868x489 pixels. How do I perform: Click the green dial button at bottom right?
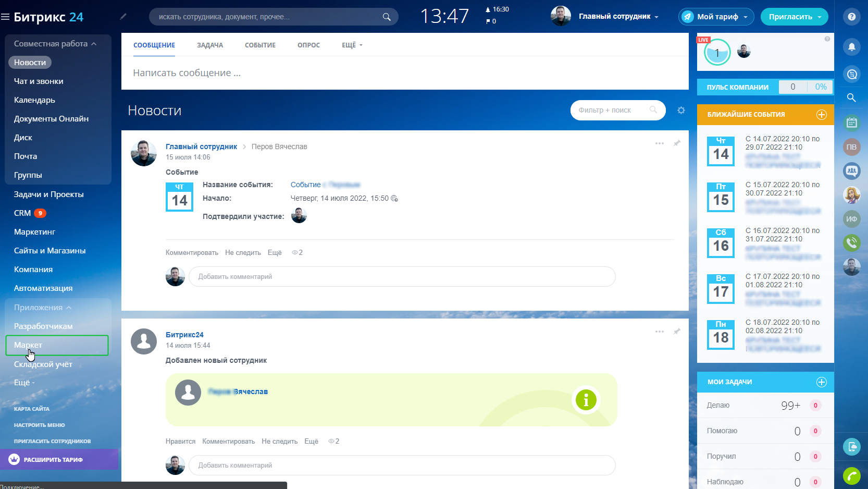[851, 475]
